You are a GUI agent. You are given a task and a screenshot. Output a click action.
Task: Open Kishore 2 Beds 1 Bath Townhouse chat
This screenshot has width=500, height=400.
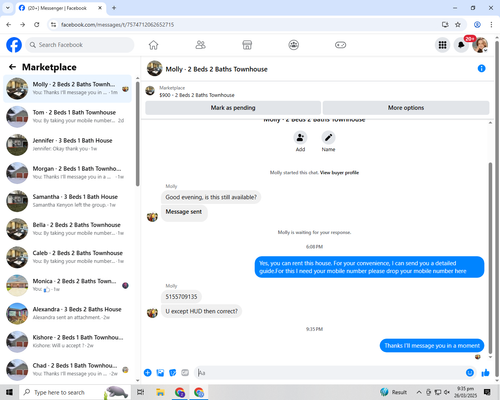point(67,342)
